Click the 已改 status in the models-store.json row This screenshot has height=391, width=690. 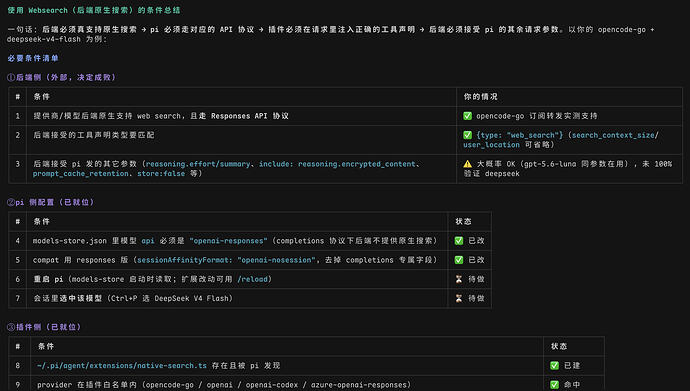(x=476, y=241)
